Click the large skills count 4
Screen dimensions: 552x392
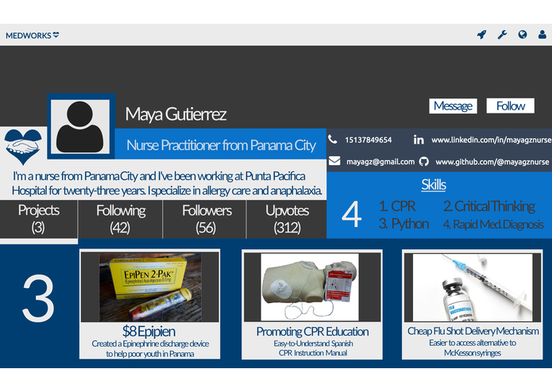tap(351, 214)
